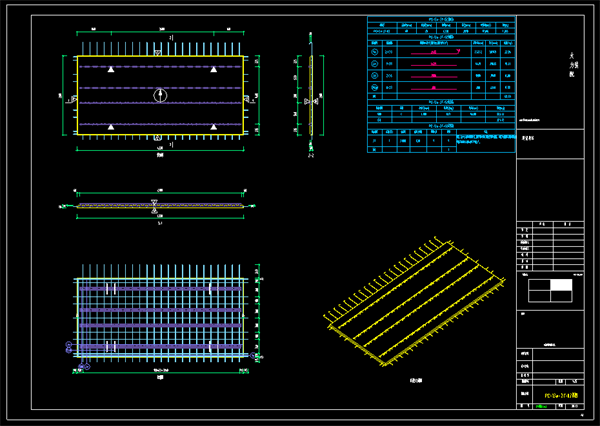Click the circled arrow symbol at the plan view center

click(x=160, y=96)
